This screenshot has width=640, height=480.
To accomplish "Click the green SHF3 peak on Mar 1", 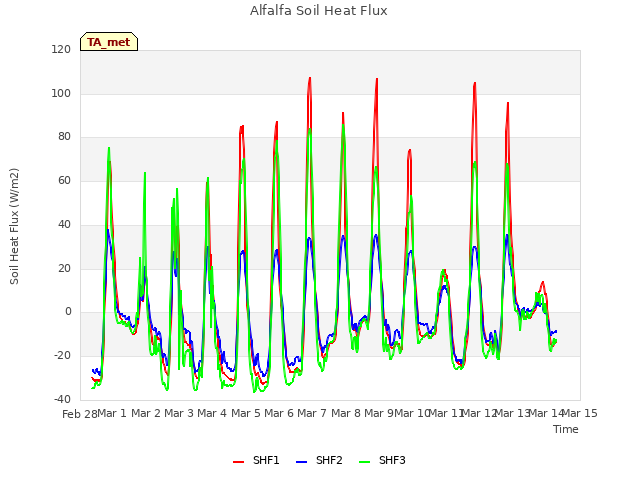I will click(109, 148).
